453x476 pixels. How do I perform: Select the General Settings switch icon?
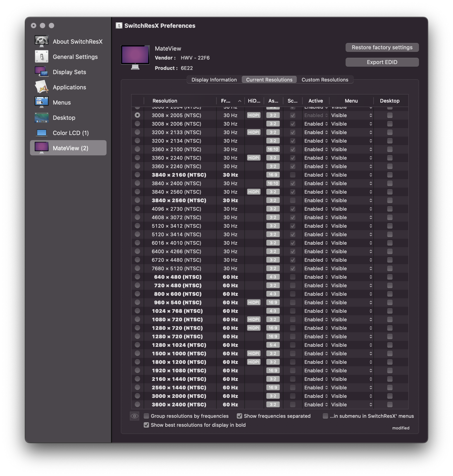click(x=41, y=57)
